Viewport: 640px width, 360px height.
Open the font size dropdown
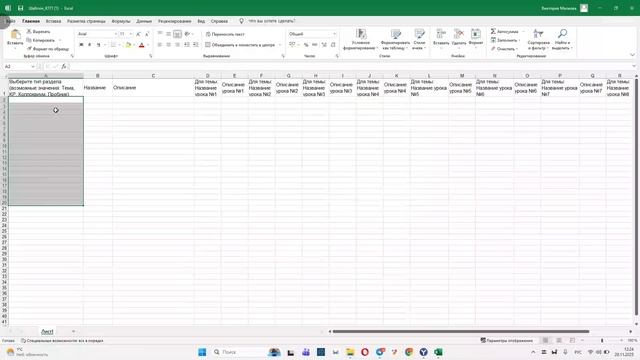coord(131,34)
